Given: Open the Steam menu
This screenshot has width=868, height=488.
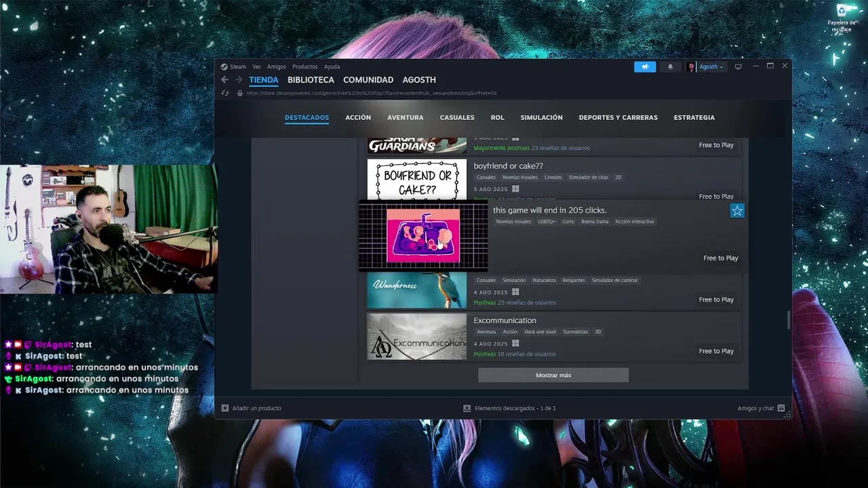Looking at the screenshot, I should click(238, 66).
